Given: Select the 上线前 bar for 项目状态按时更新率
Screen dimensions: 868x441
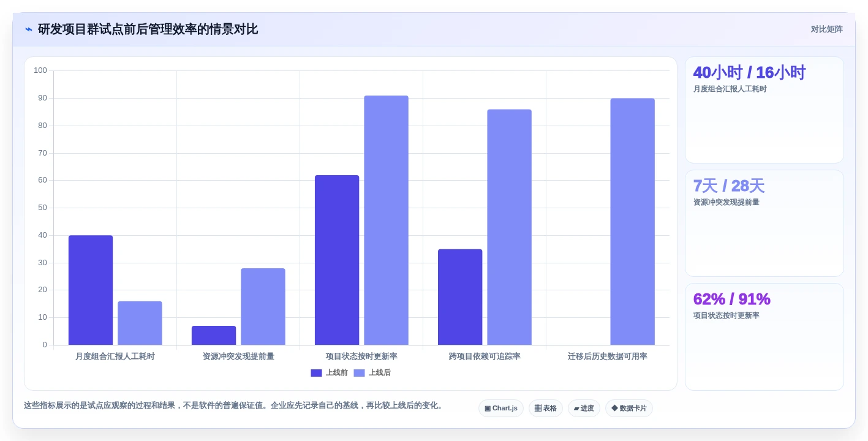Looking at the screenshot, I should click(337, 260).
